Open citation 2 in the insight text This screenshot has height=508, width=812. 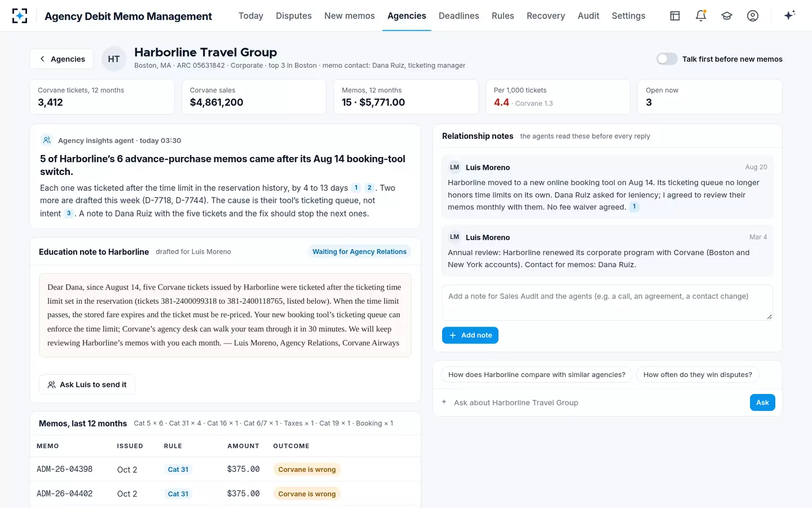[369, 188]
